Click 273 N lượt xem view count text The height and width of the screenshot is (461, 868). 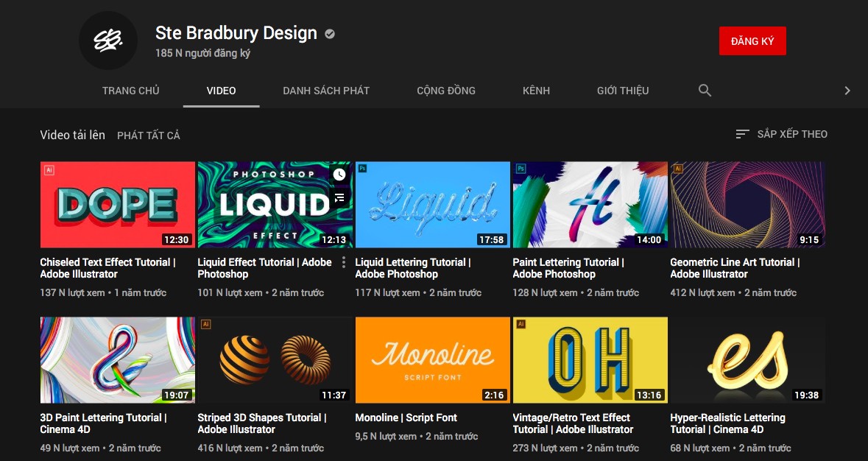tap(545, 448)
